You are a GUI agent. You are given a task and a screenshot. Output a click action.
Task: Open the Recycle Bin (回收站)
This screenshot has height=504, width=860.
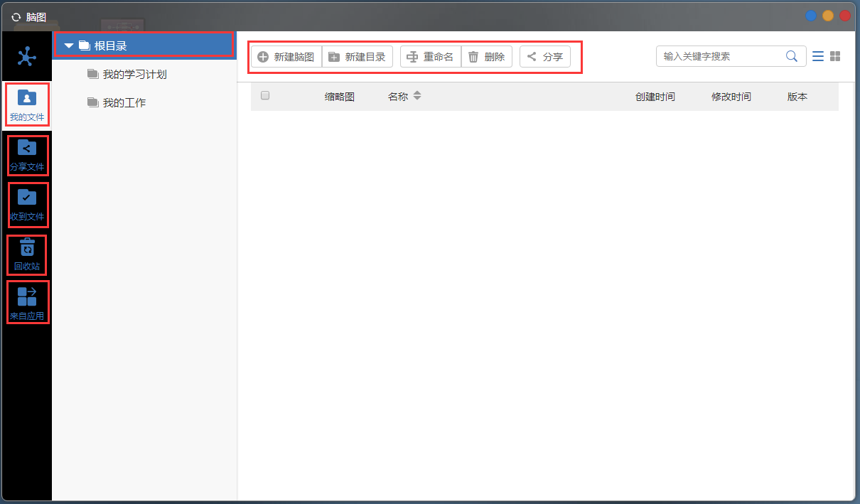point(27,255)
